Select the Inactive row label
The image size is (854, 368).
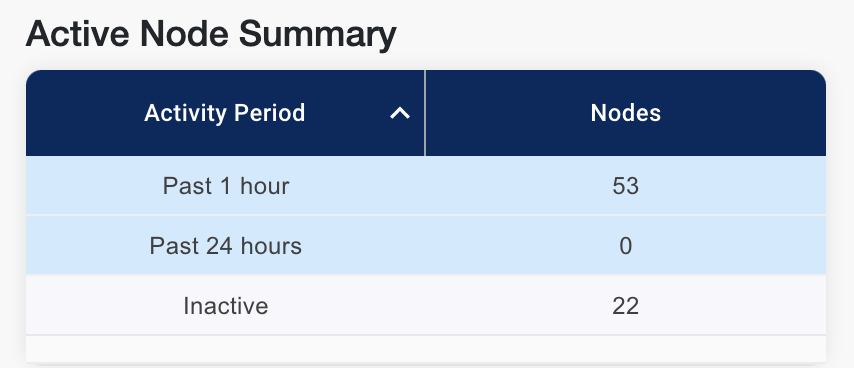coord(225,306)
